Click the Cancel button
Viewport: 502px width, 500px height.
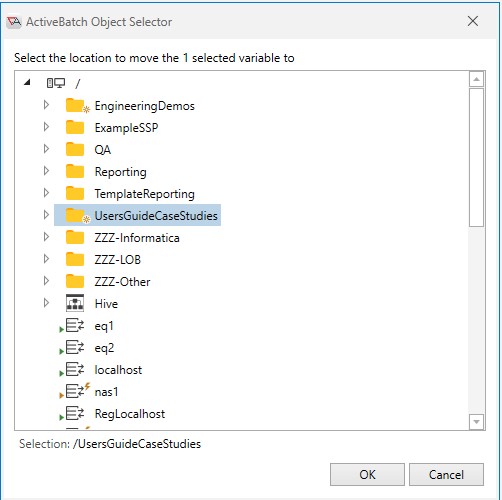[x=446, y=474]
